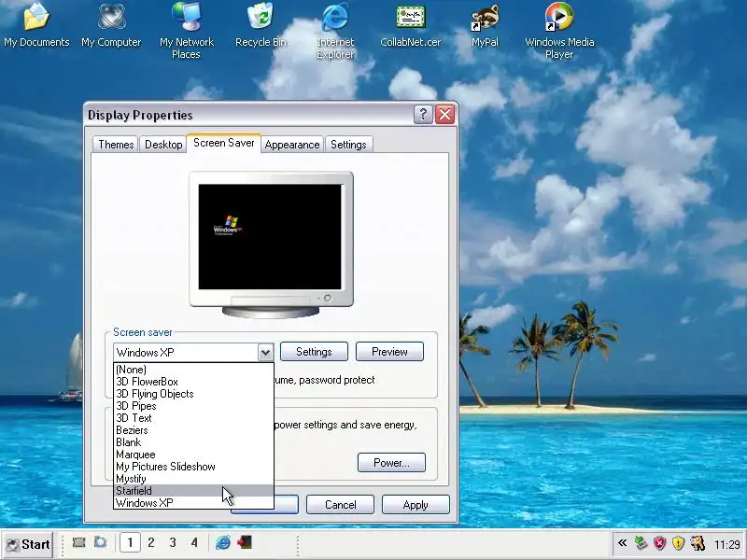
Task: Choose (None) in screen saver list
Action: (193, 370)
